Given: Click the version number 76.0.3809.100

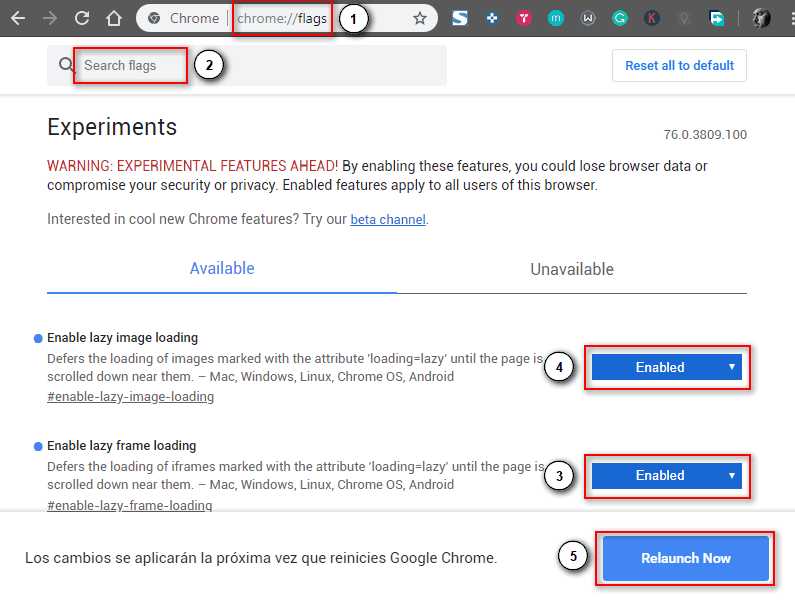Looking at the screenshot, I should pyautogui.click(x=705, y=135).
